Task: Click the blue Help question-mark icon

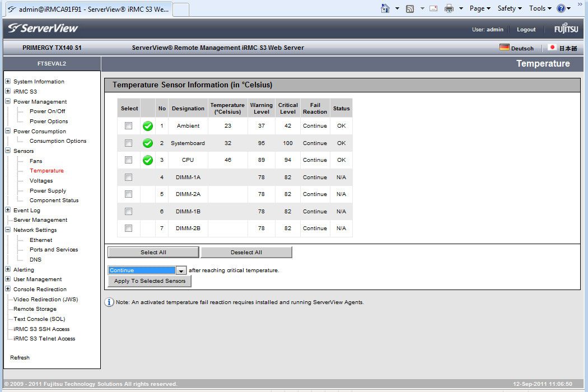Action: click(x=561, y=8)
